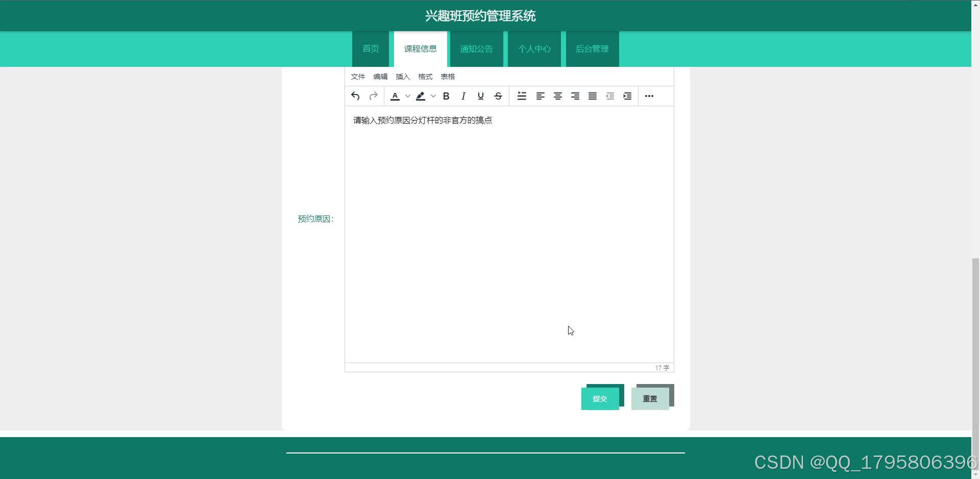Submit the form with 提交 button
This screenshot has width=980, height=479.
click(600, 399)
